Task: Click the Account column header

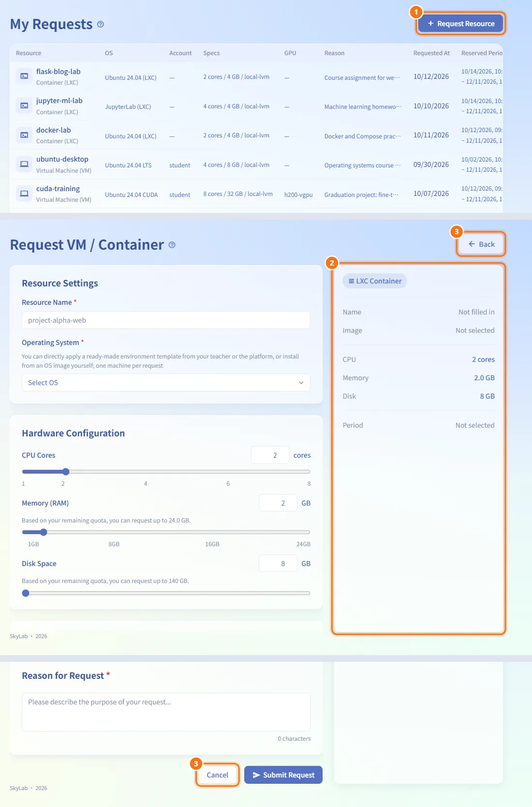Action: pos(180,53)
